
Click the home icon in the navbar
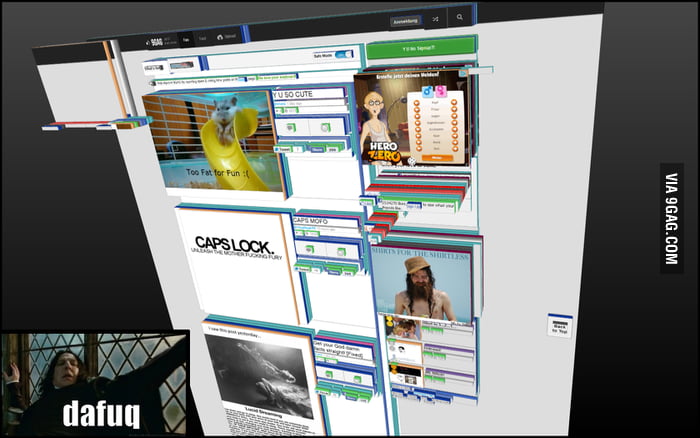pyautogui.click(x=220, y=37)
